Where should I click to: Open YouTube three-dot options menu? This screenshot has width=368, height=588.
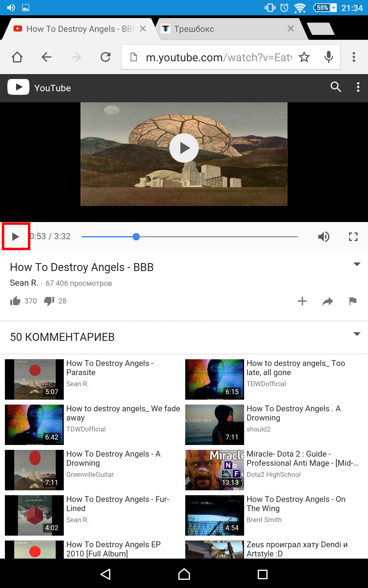[358, 87]
